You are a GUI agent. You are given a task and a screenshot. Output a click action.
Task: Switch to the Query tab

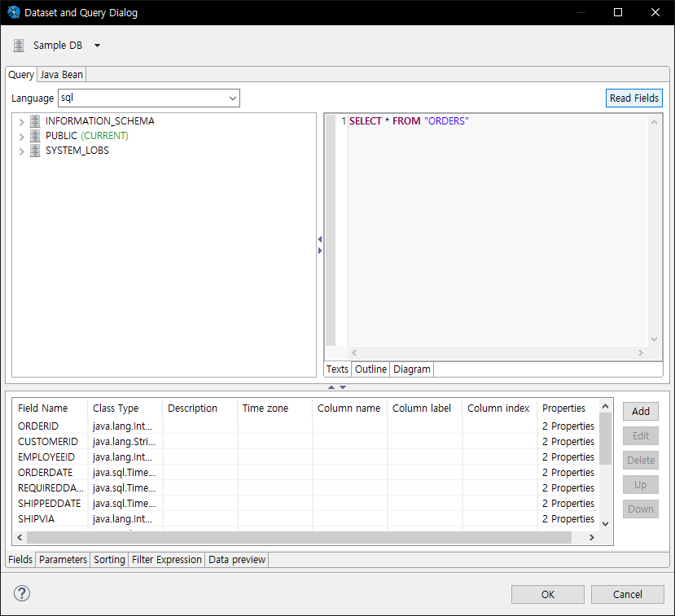pos(21,74)
